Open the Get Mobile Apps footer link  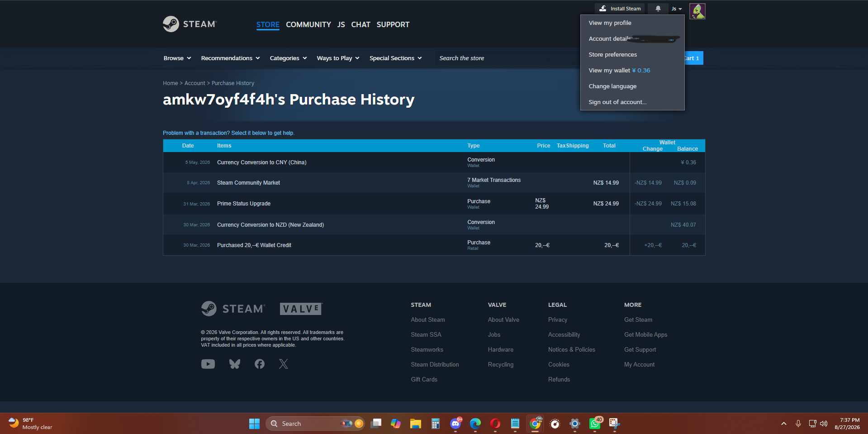646,334
